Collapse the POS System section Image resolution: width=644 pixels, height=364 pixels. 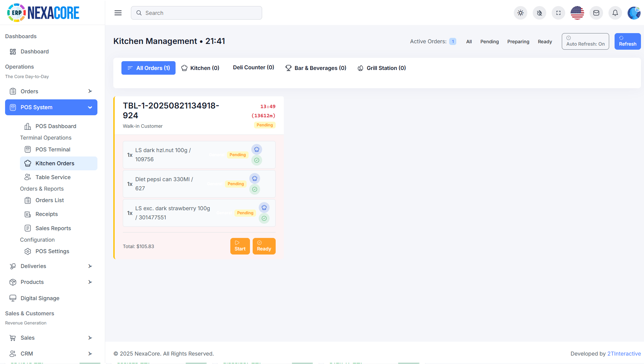(x=51, y=107)
